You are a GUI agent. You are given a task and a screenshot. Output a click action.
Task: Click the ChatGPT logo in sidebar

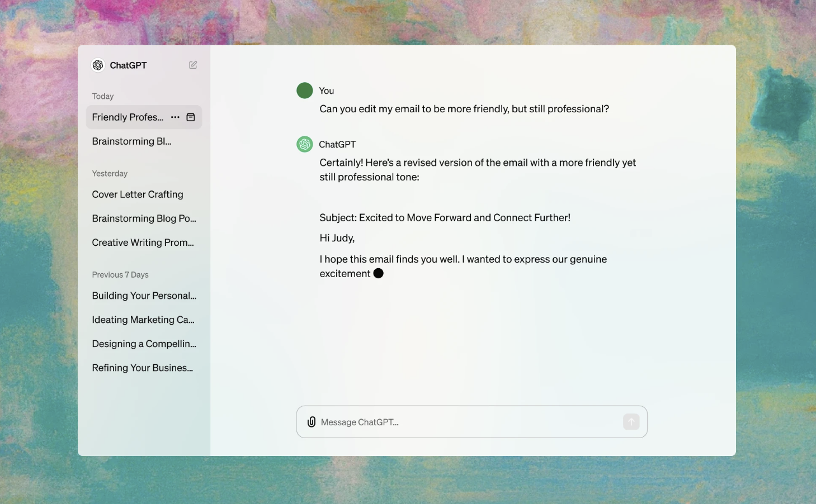[x=98, y=65]
